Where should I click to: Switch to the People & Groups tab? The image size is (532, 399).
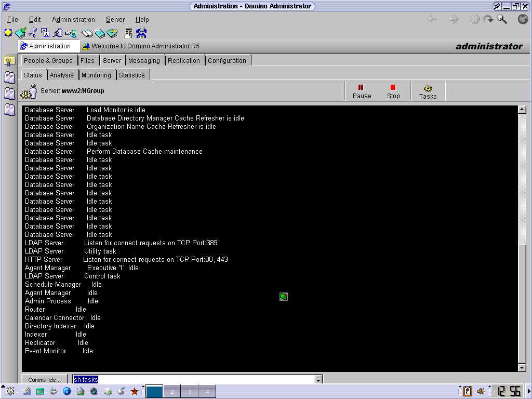click(48, 61)
